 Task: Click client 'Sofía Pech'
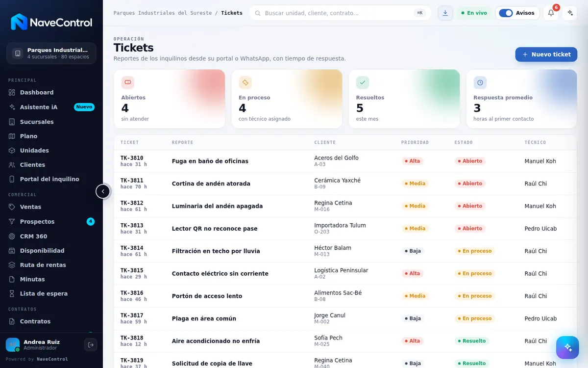coord(328,338)
